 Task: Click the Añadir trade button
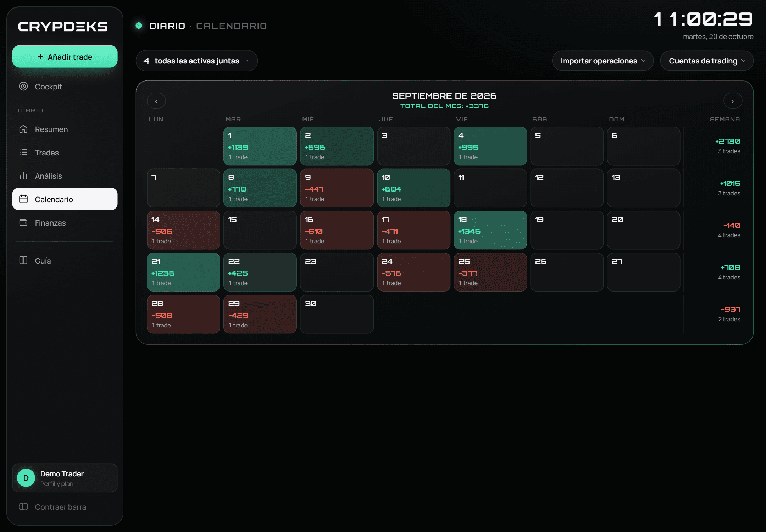point(65,57)
